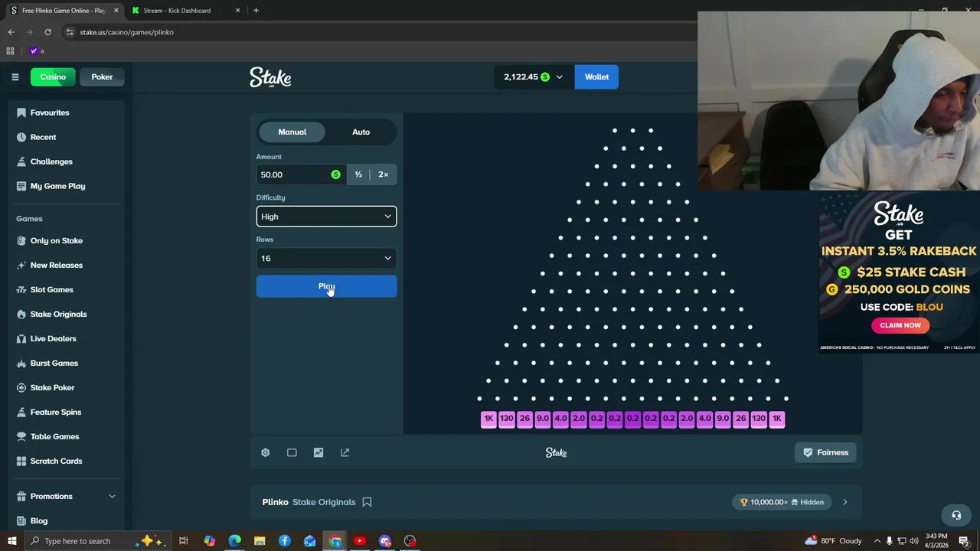
Task: Click the leftmost 1K multiplier bucket
Action: coord(488,419)
